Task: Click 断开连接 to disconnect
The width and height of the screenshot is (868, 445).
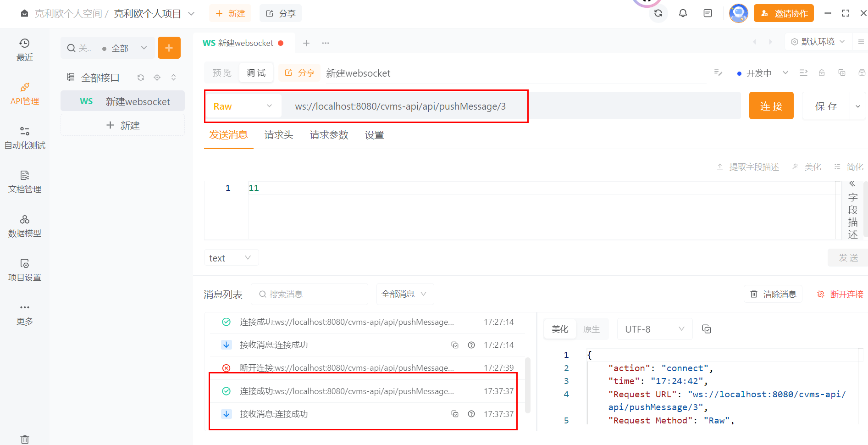Action: click(x=840, y=294)
